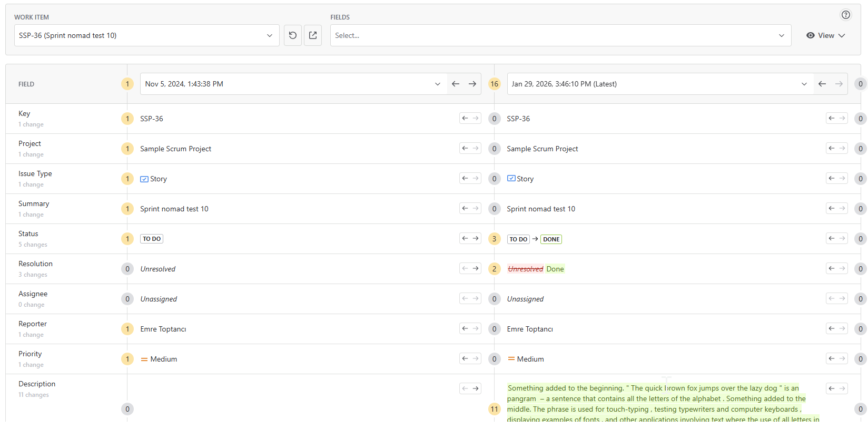The image size is (868, 438).
Task: Click previous change arrow in left Key row
Action: point(465,118)
